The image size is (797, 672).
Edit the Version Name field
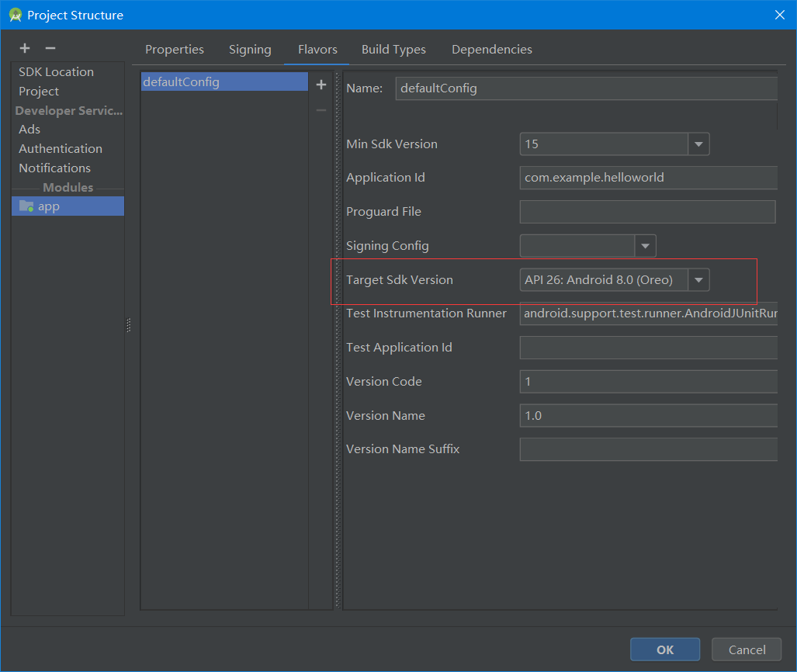[x=648, y=415]
